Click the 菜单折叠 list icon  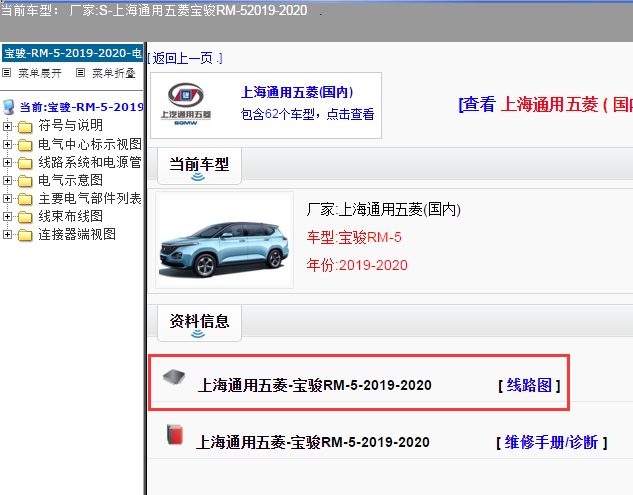80,73
